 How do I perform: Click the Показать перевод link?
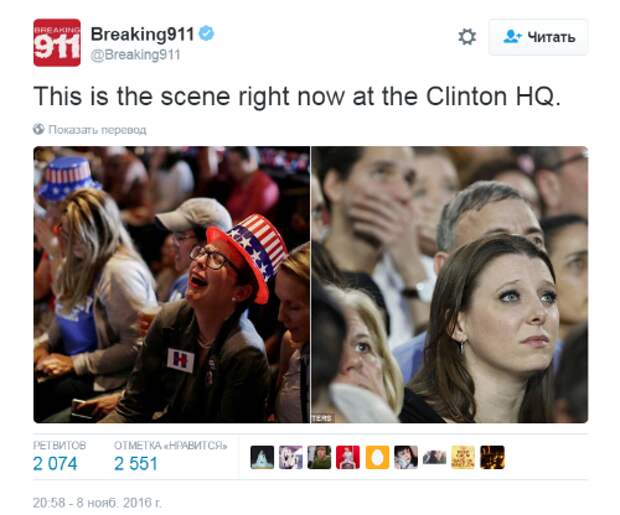pos(97,130)
